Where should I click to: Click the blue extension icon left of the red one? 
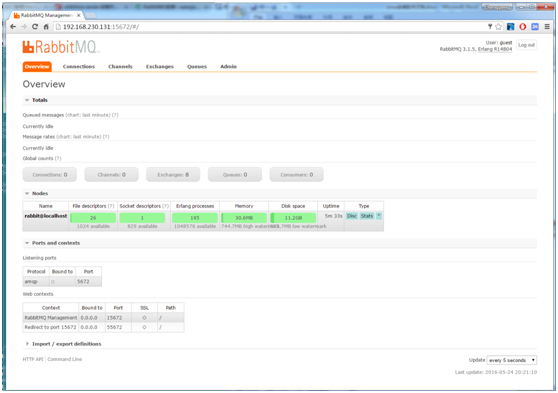[511, 27]
